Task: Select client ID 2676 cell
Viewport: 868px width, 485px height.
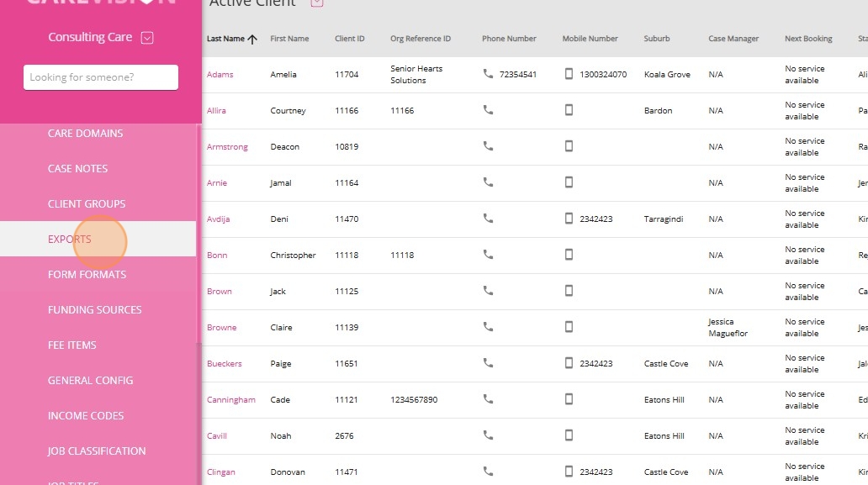Action: [344, 435]
